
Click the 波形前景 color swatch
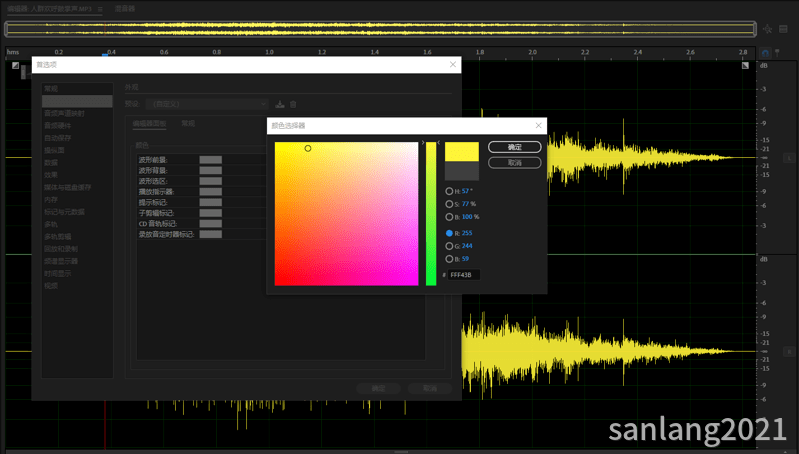point(210,160)
